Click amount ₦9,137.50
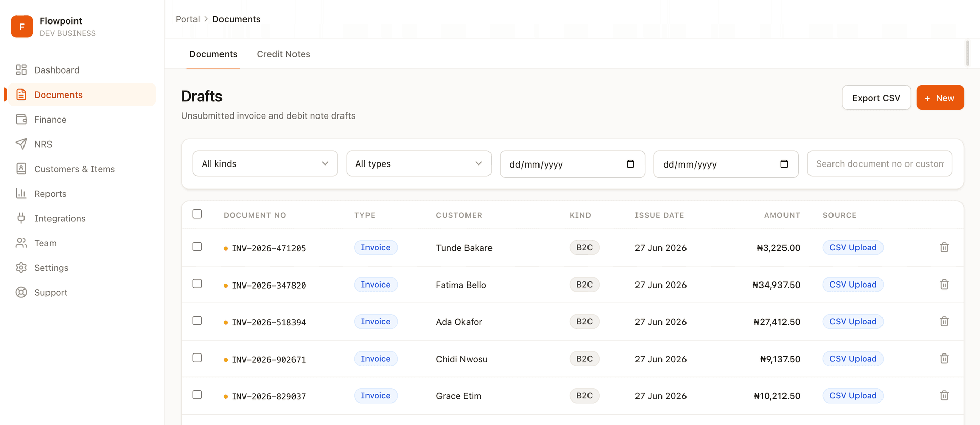Screen dimensions: 980x425 tap(780, 359)
